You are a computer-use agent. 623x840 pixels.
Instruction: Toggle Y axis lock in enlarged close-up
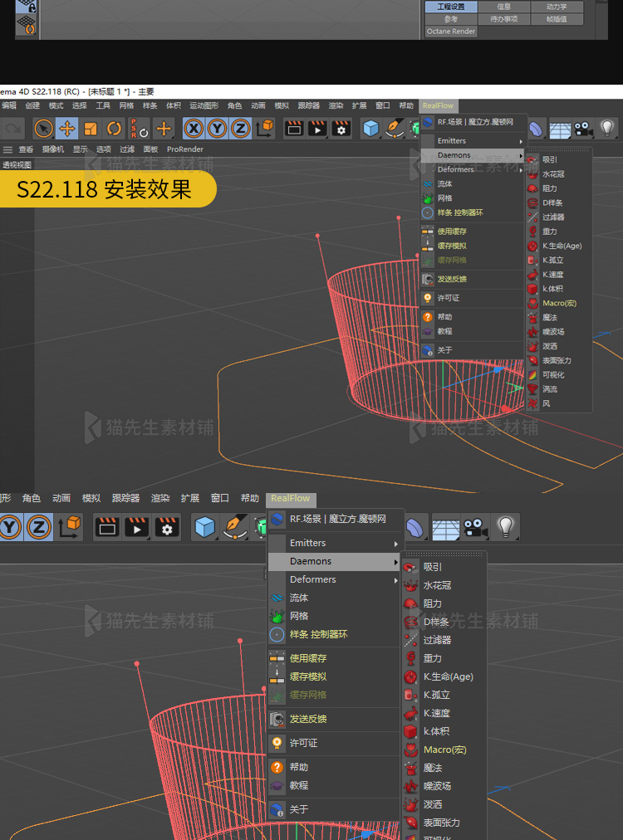pyautogui.click(x=10, y=527)
